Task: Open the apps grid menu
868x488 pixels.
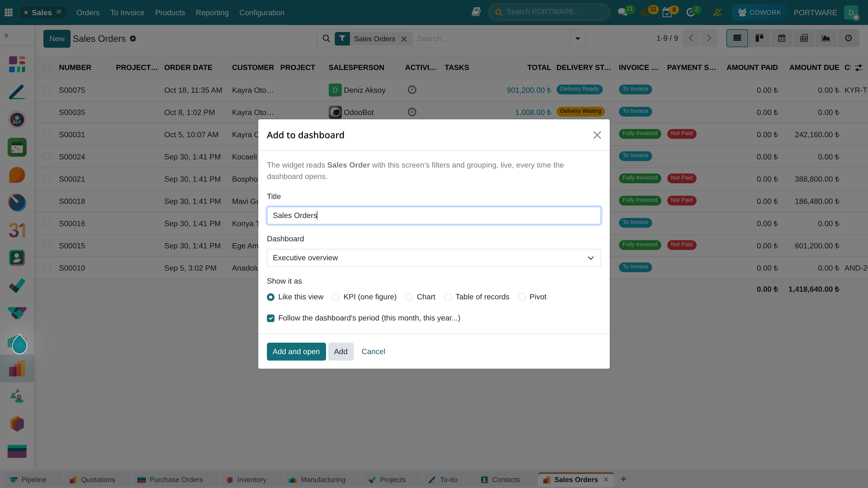Action: (x=9, y=12)
